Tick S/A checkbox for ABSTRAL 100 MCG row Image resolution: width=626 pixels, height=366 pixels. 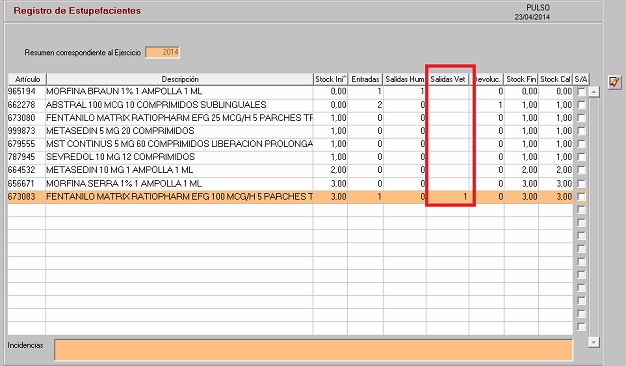pyautogui.click(x=581, y=105)
